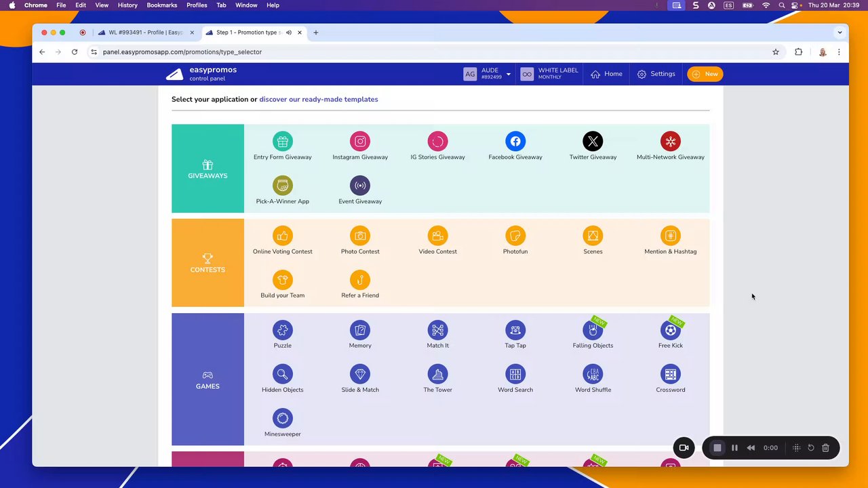Open the History menu
The width and height of the screenshot is (868, 488).
pyautogui.click(x=127, y=5)
